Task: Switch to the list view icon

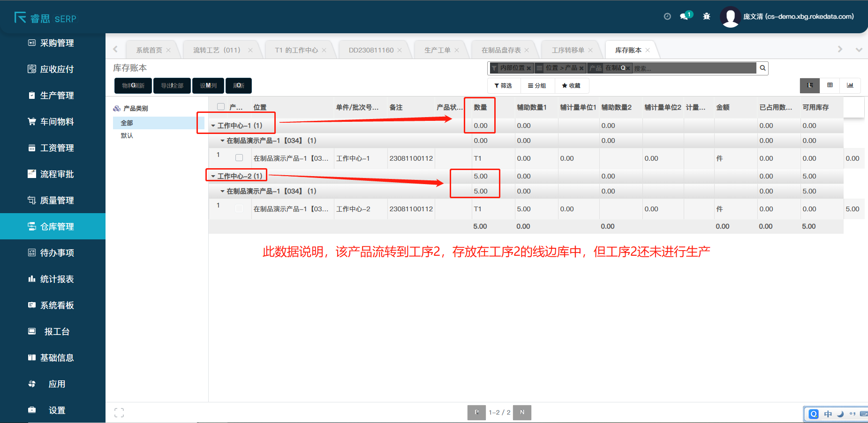Action: click(809, 85)
